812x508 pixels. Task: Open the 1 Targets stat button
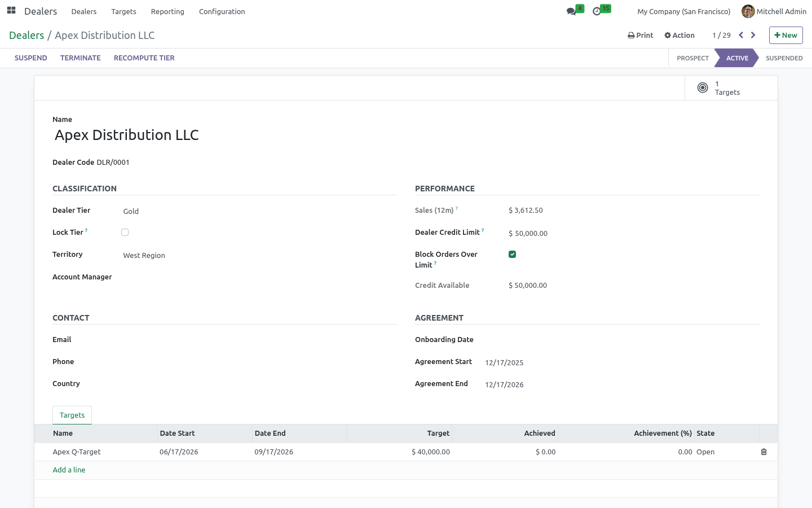click(x=731, y=88)
